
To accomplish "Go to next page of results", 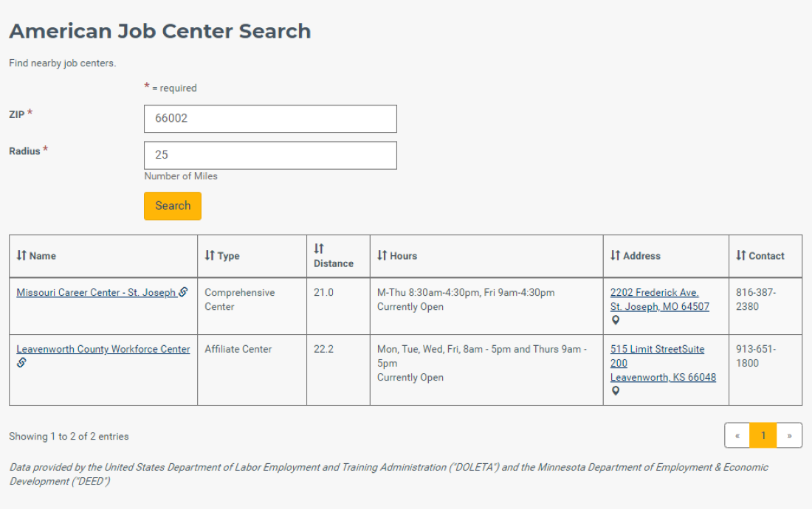I will pyautogui.click(x=789, y=435).
